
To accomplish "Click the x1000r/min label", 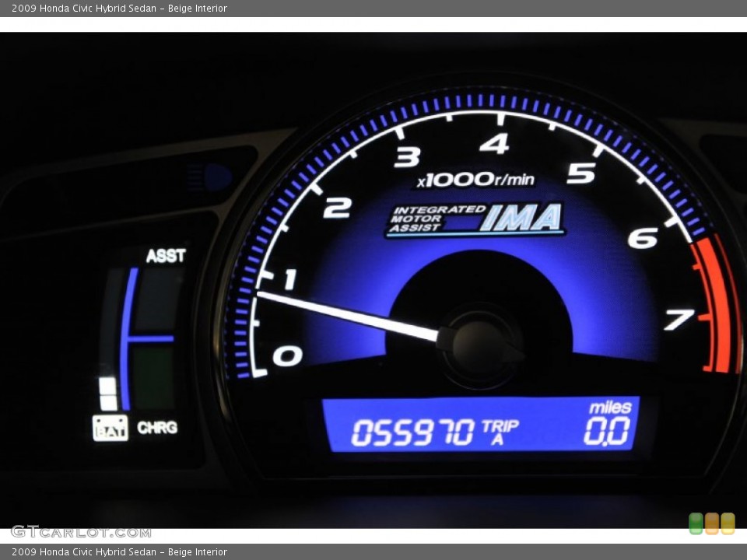I will pyautogui.click(x=475, y=180).
